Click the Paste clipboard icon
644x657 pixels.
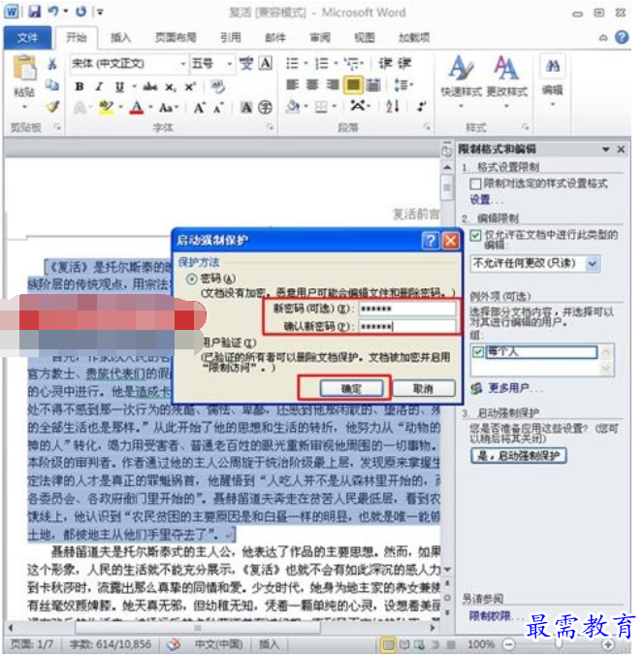[x=24, y=68]
